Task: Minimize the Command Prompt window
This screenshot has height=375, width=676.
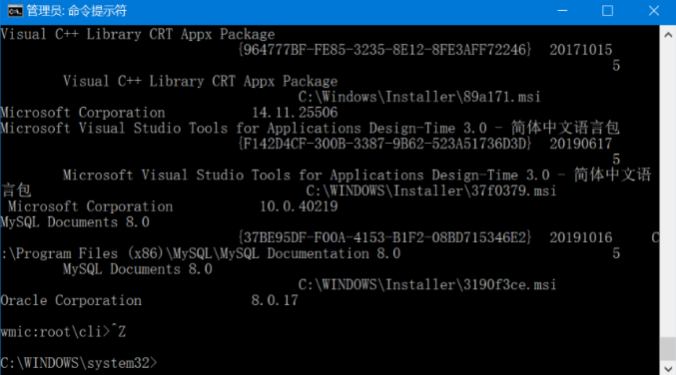Action: [x=562, y=11]
